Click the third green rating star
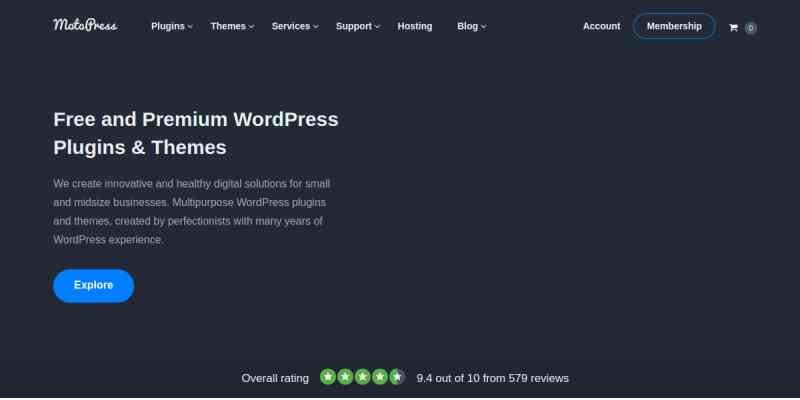Screen dimensions: 800x400 click(x=362, y=377)
